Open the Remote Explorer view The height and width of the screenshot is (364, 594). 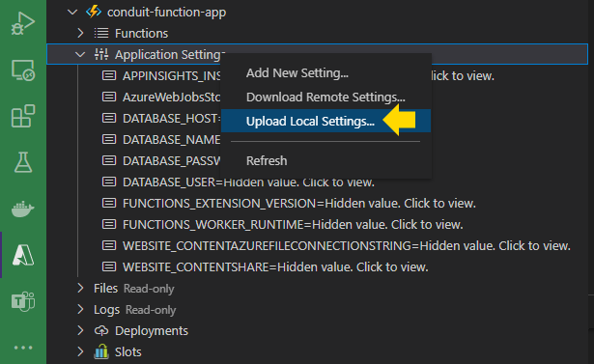(x=23, y=70)
